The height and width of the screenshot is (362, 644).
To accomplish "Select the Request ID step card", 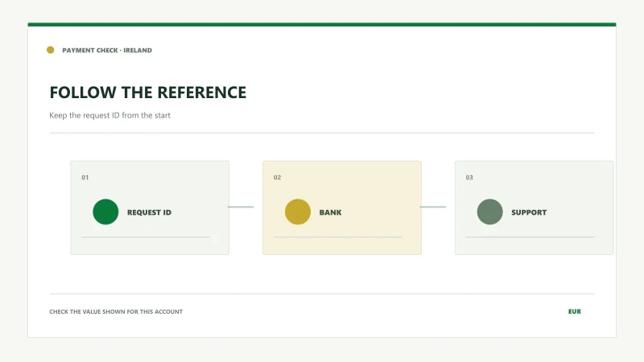I will pos(150,208).
